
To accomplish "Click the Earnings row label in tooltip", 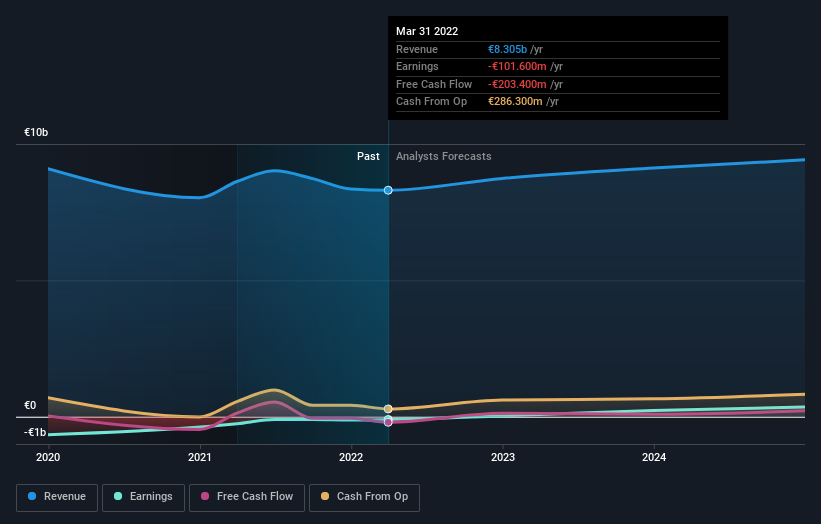I will [x=417, y=66].
